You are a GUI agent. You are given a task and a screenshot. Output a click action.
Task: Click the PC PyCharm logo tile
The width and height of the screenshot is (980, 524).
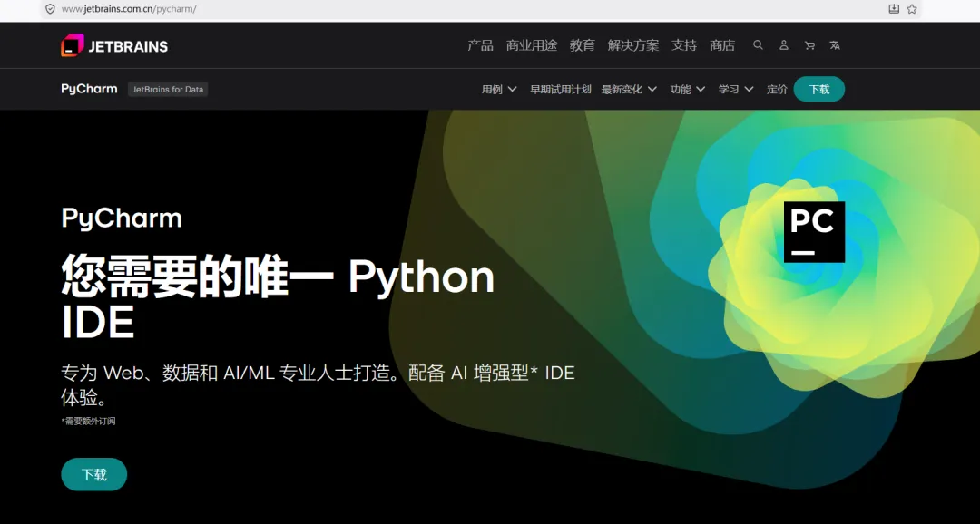[814, 232]
